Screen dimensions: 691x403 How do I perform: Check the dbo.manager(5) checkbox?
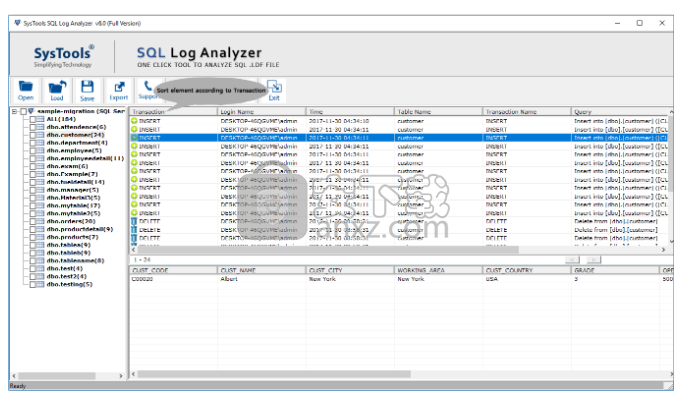click(x=33, y=190)
